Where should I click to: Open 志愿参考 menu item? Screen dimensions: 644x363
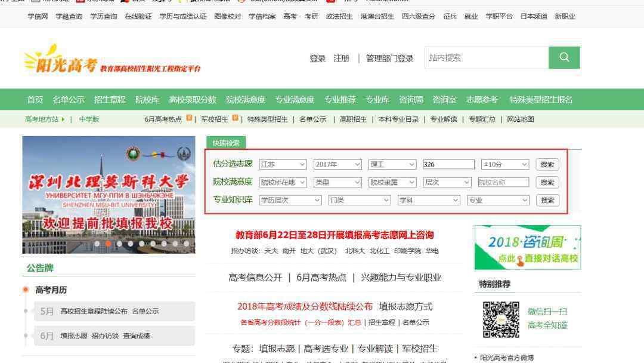pyautogui.click(x=482, y=100)
